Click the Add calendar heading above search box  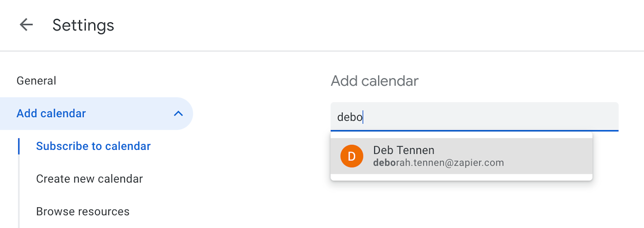point(374,81)
